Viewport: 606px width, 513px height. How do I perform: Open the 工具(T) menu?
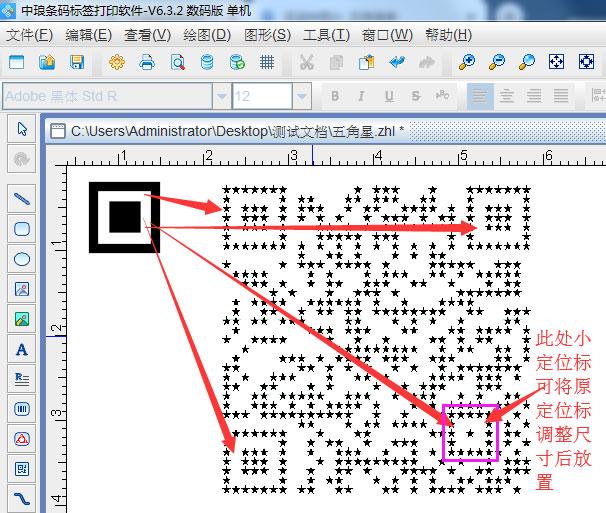[x=326, y=35]
